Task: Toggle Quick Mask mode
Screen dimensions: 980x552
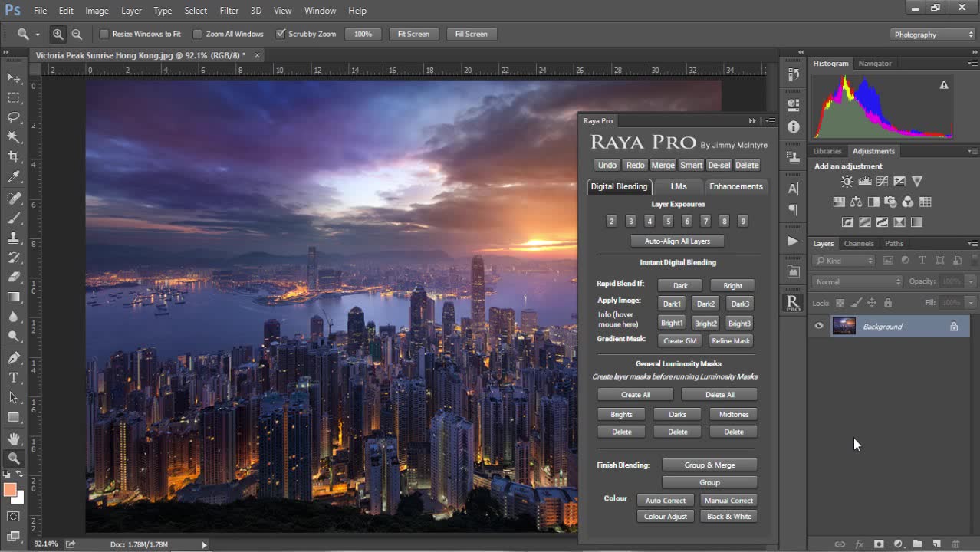Action: (x=14, y=517)
